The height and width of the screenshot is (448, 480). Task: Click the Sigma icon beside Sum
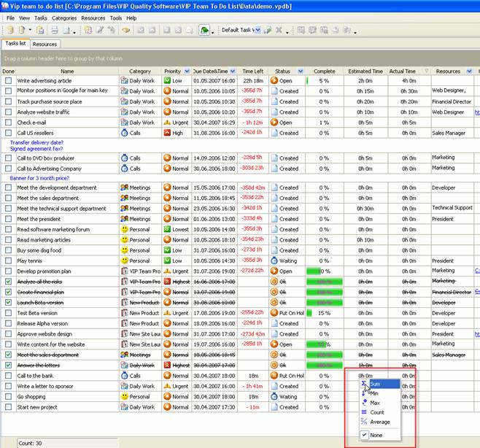click(364, 383)
